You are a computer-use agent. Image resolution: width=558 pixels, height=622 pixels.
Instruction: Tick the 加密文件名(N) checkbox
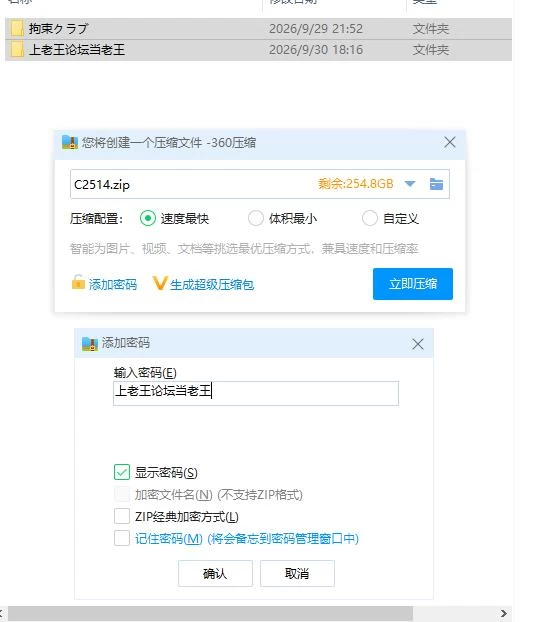122,494
